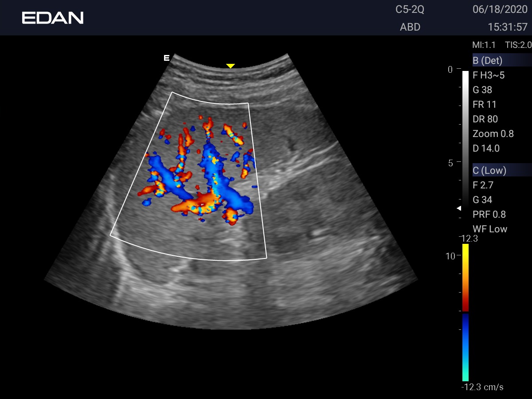Click the color gain G 34 value
This screenshot has height=399, width=532.
tap(482, 200)
